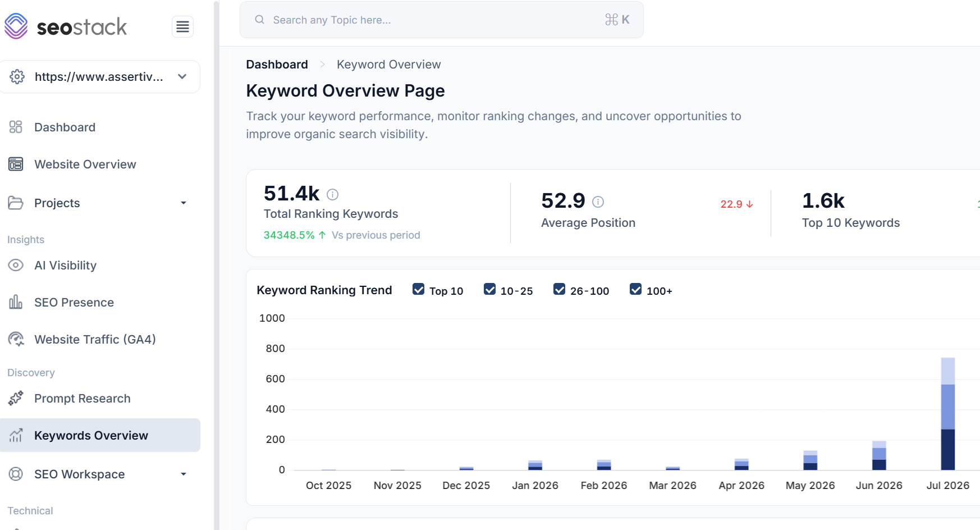Uncheck the Top 10 checkbox
The image size is (980, 530).
click(x=418, y=289)
